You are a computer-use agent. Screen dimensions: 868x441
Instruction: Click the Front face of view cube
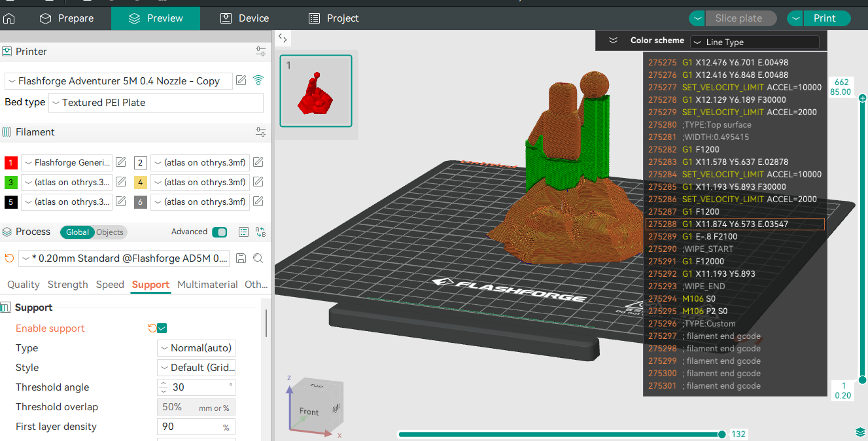tap(310, 412)
